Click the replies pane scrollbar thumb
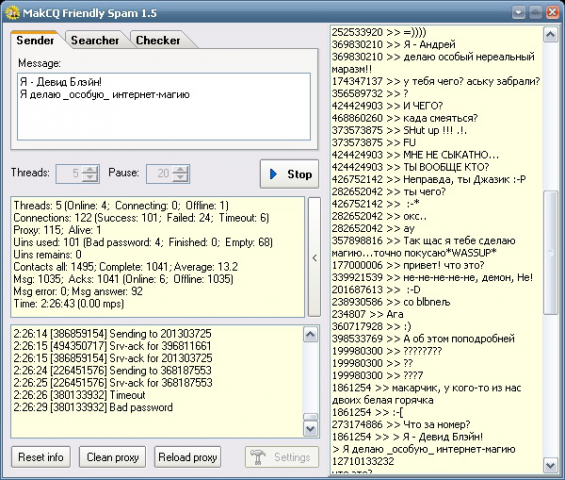Screen dimensions: 565x480 click(x=550, y=252)
